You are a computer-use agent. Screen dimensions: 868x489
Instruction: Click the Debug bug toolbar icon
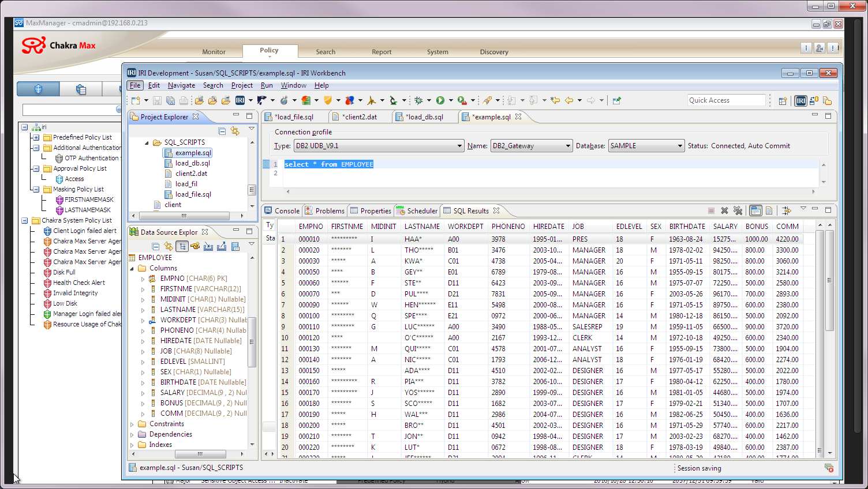pos(418,100)
